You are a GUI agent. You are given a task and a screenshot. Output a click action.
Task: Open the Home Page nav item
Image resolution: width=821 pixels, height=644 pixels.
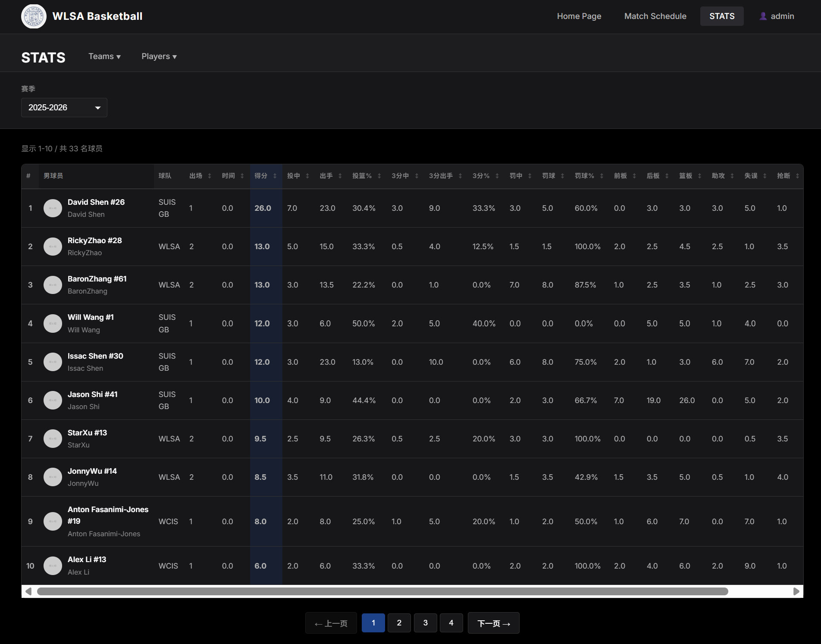tap(579, 16)
